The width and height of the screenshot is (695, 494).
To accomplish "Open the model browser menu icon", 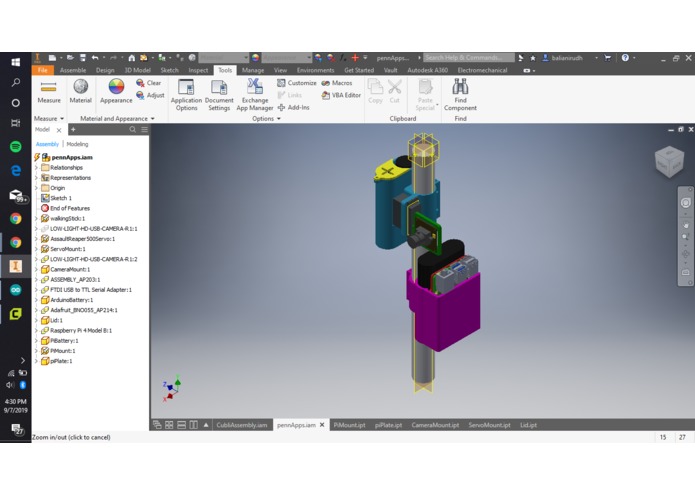I will pyautogui.click(x=144, y=129).
